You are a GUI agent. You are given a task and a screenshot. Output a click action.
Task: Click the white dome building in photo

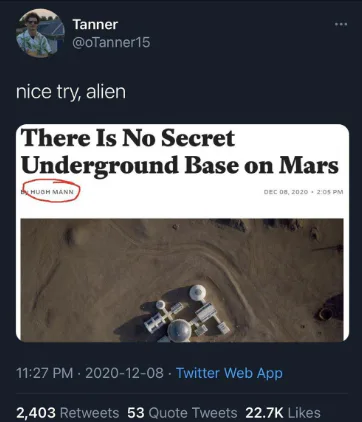197,293
